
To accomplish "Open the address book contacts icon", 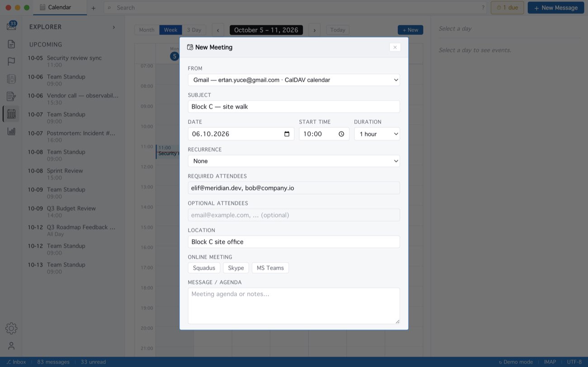I will [11, 79].
